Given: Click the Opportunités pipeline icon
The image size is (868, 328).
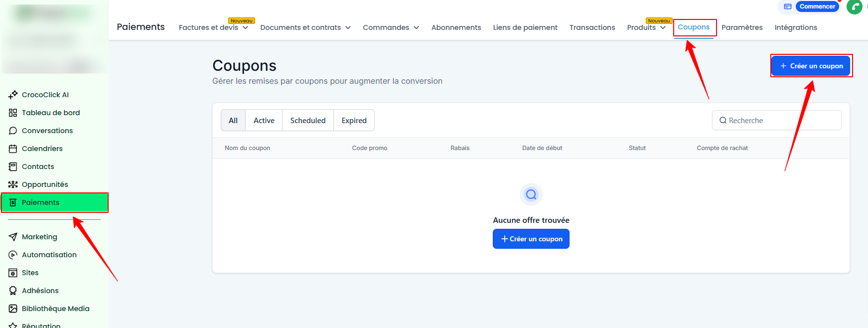Looking at the screenshot, I should click(x=13, y=184).
